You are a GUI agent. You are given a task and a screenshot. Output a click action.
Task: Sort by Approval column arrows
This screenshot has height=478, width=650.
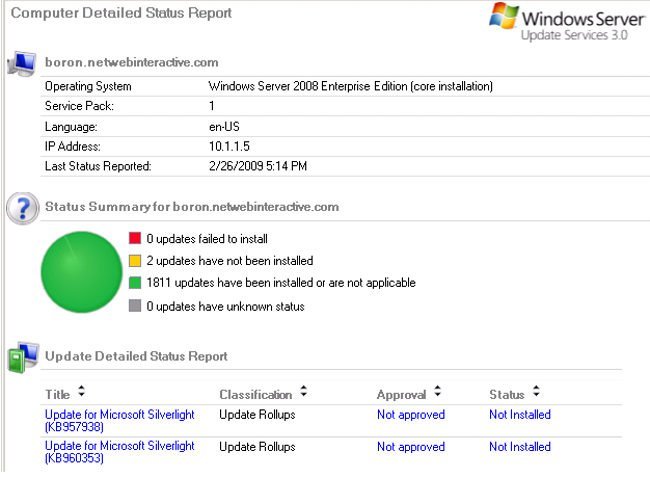point(437,393)
